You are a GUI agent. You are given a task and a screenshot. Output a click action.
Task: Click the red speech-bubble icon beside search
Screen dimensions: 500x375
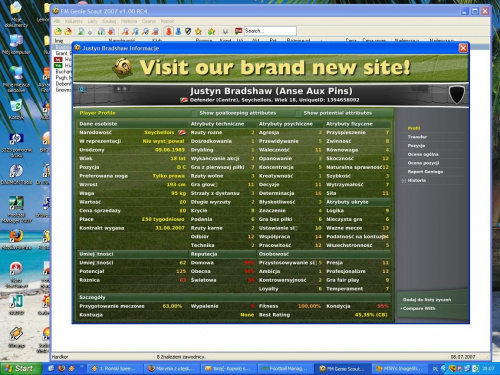[238, 31]
